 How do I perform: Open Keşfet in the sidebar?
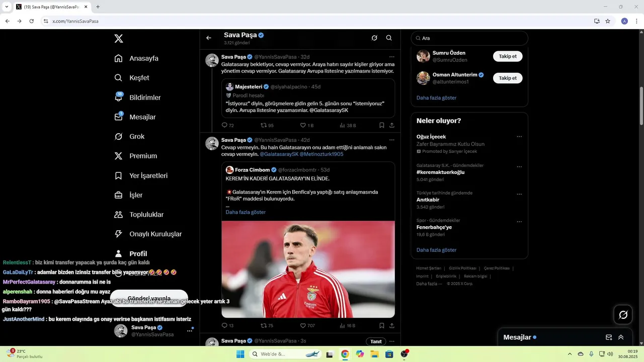pos(132,78)
